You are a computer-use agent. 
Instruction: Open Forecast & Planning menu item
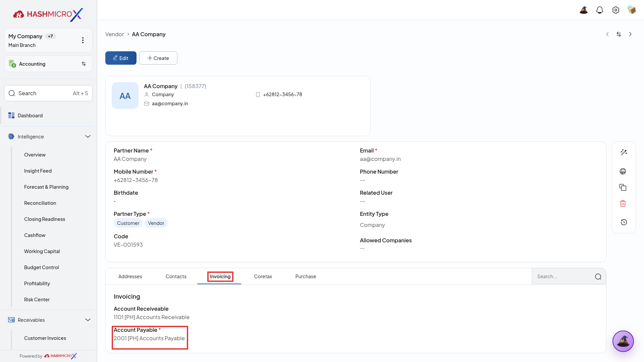coord(46,187)
